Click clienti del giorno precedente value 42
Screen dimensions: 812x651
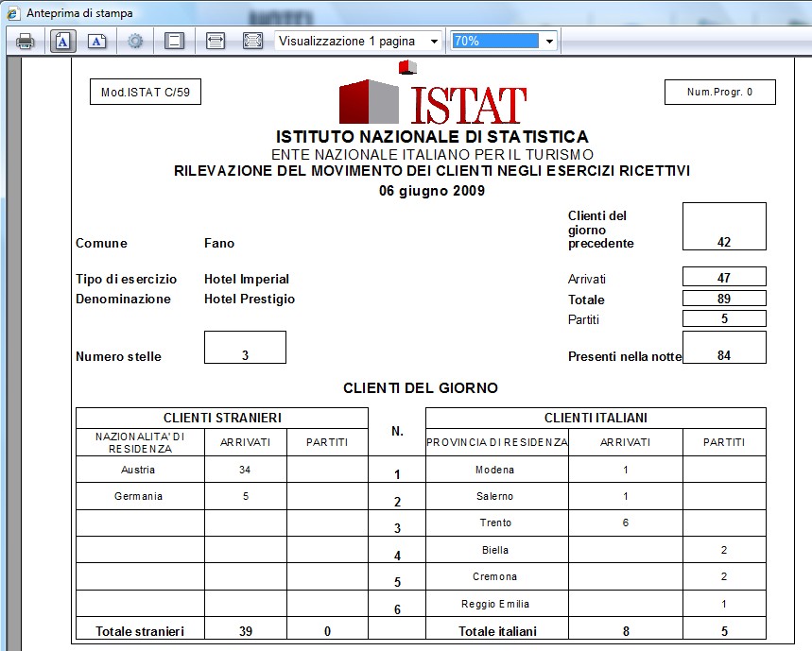coord(724,242)
